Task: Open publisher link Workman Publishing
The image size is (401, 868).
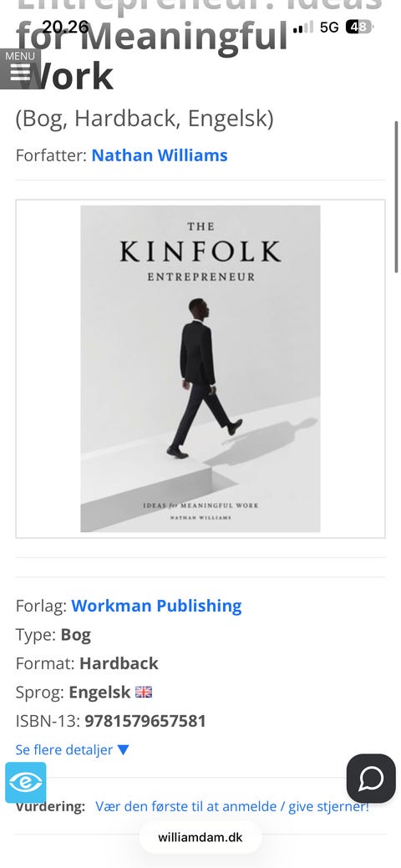Action: 156,606
